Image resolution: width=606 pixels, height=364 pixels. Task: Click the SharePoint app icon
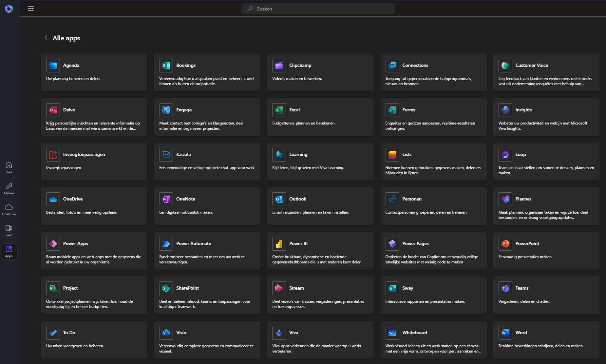click(166, 288)
